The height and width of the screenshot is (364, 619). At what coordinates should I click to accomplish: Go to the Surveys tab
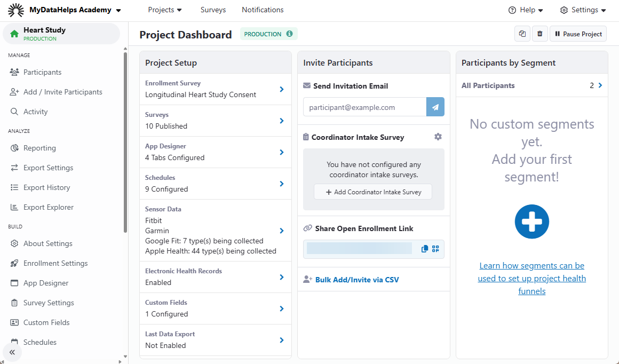(213, 10)
